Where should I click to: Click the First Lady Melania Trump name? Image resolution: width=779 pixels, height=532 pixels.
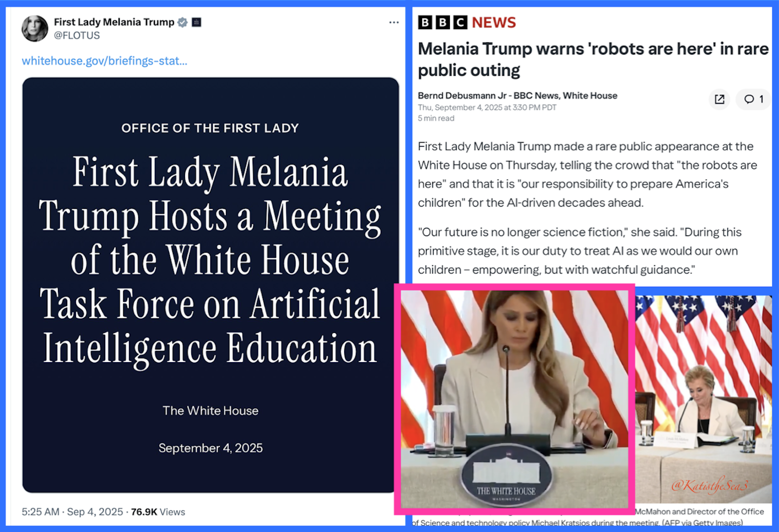click(x=114, y=22)
